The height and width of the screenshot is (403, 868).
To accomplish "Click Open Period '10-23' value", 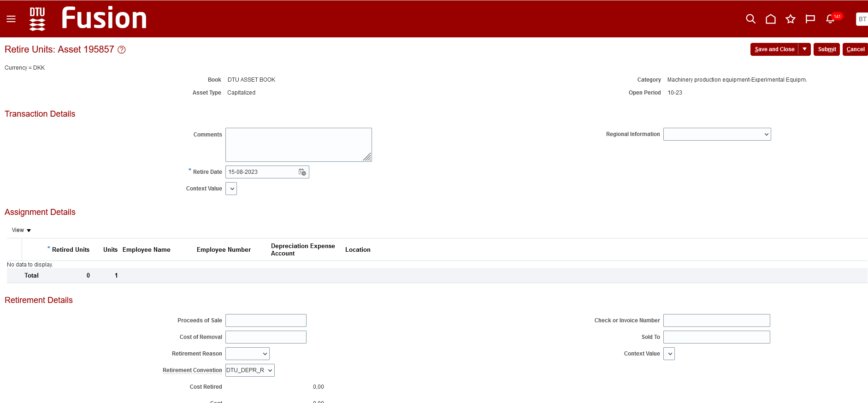I will click(675, 93).
